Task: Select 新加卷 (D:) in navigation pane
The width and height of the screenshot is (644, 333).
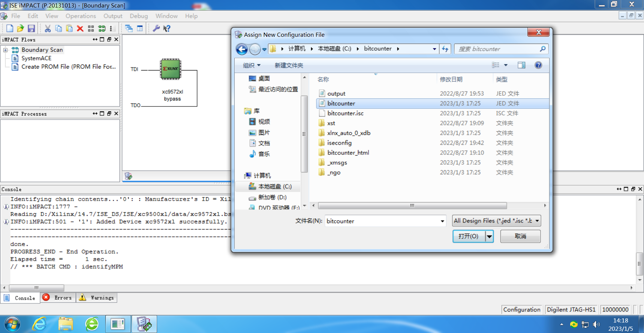Action: [272, 197]
